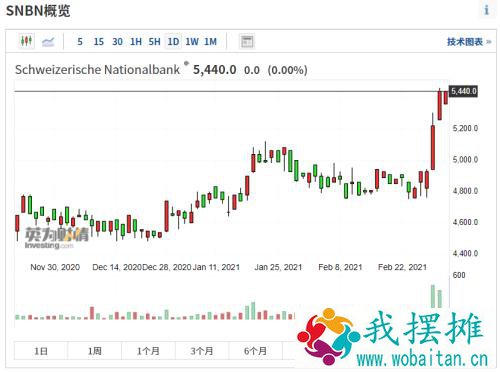This screenshot has height=373, width=500.
Task: Select the candlestick chart type icon
Action: [26, 41]
